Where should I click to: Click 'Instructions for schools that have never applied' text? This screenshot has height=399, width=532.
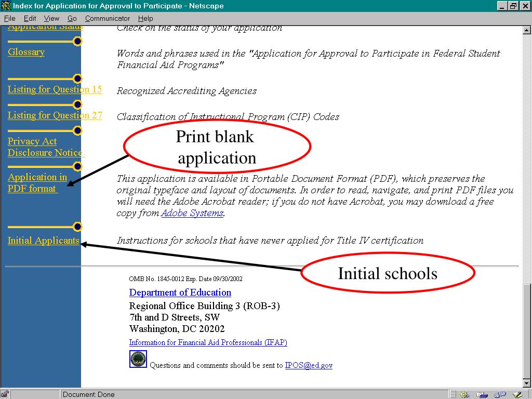click(x=270, y=241)
